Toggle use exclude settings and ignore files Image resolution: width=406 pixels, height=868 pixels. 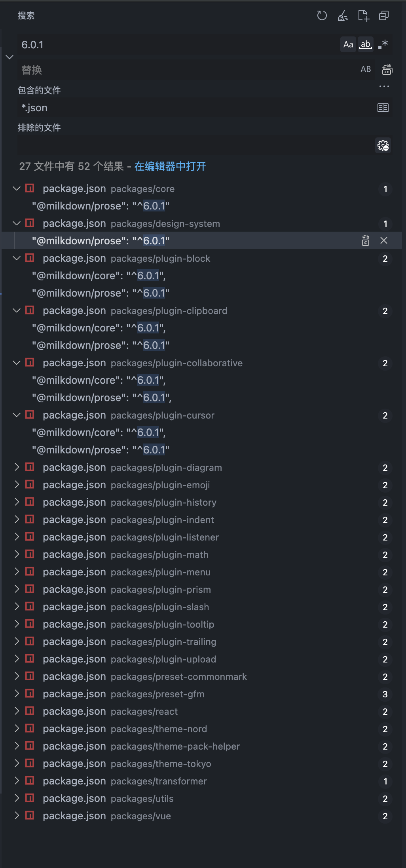pyautogui.click(x=383, y=146)
